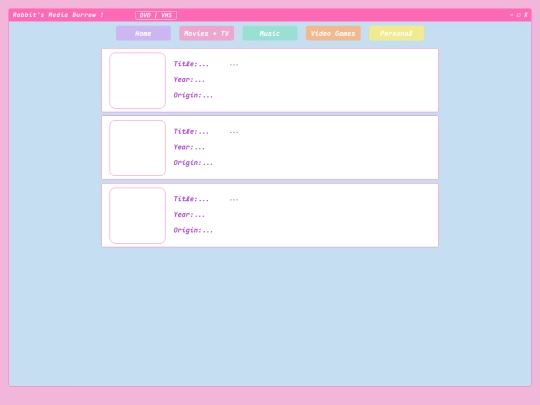This screenshot has width=540, height=405.
Task: Click the DVD / VHS button in title bar
Action: (156, 15)
